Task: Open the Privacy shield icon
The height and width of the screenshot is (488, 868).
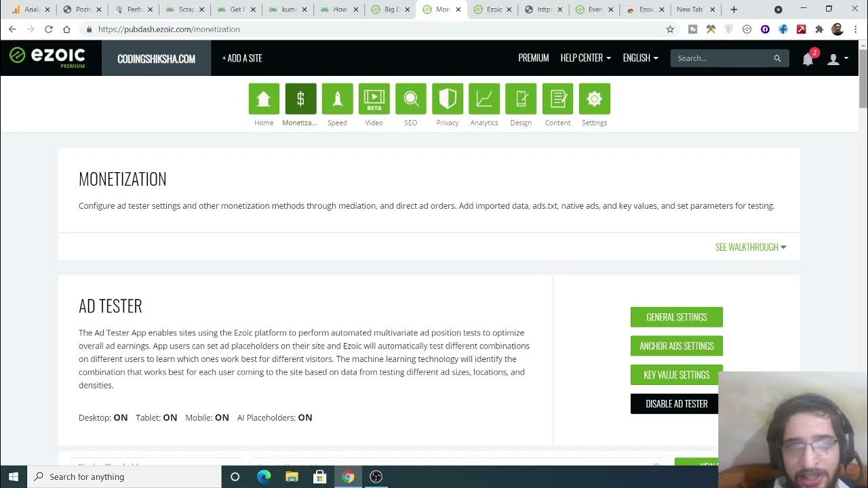Action: click(447, 99)
